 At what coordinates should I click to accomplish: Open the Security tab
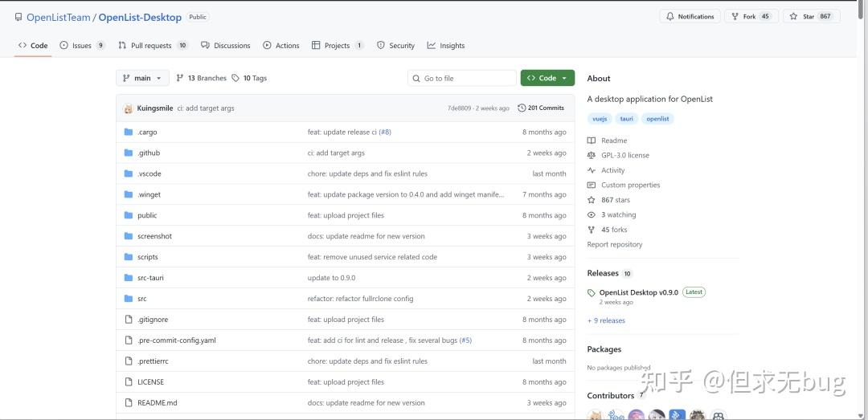(395, 46)
